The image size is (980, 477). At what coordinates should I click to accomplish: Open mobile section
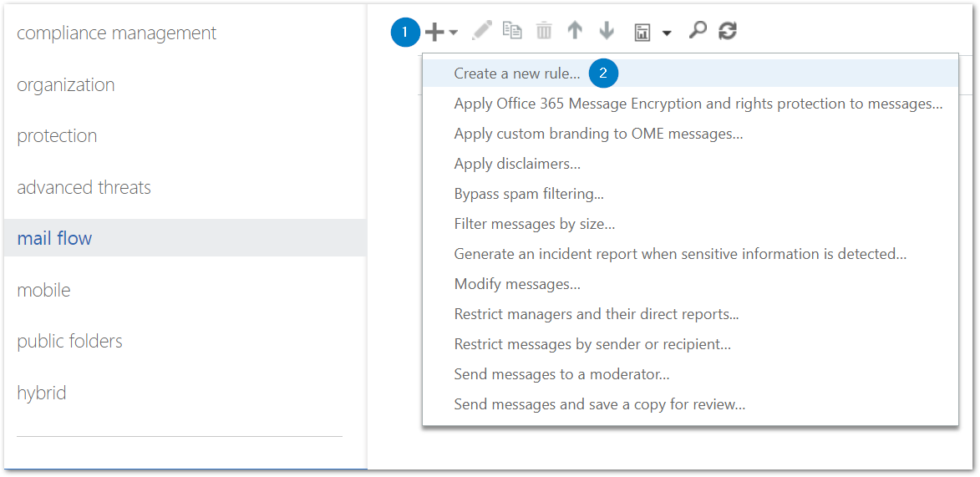(43, 290)
